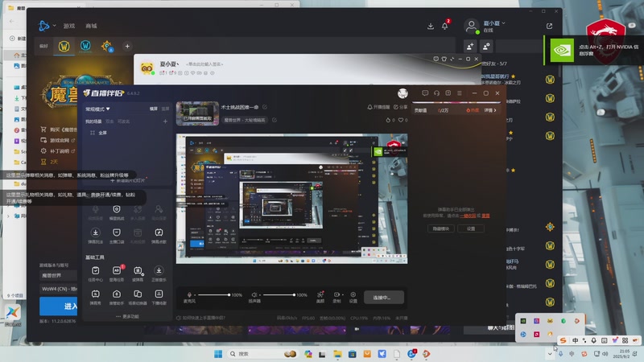This screenshot has width=644, height=362.
Task: Open the 任务中心 task center tool
Action: pyautogui.click(x=95, y=274)
